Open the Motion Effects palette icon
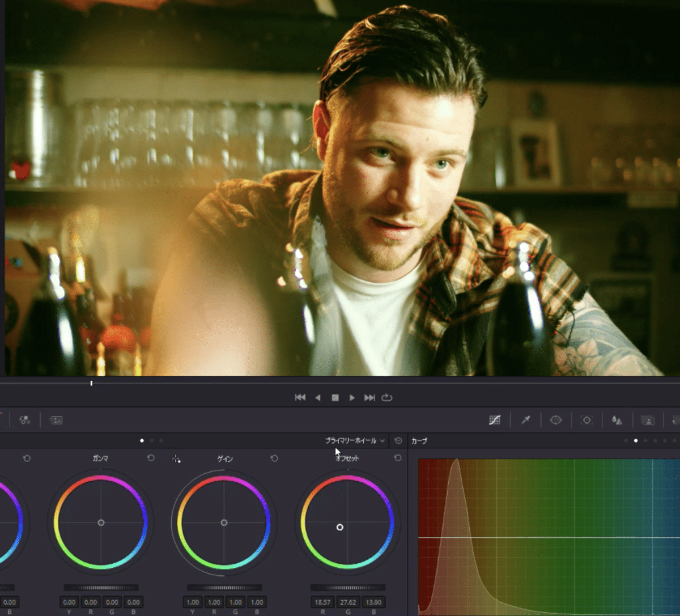This screenshot has width=680, height=616. [x=56, y=420]
